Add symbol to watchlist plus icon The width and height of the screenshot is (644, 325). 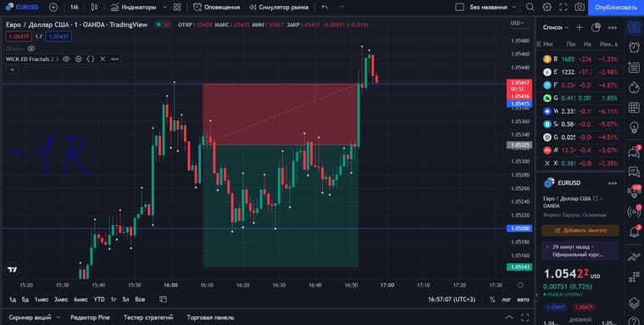579,27
